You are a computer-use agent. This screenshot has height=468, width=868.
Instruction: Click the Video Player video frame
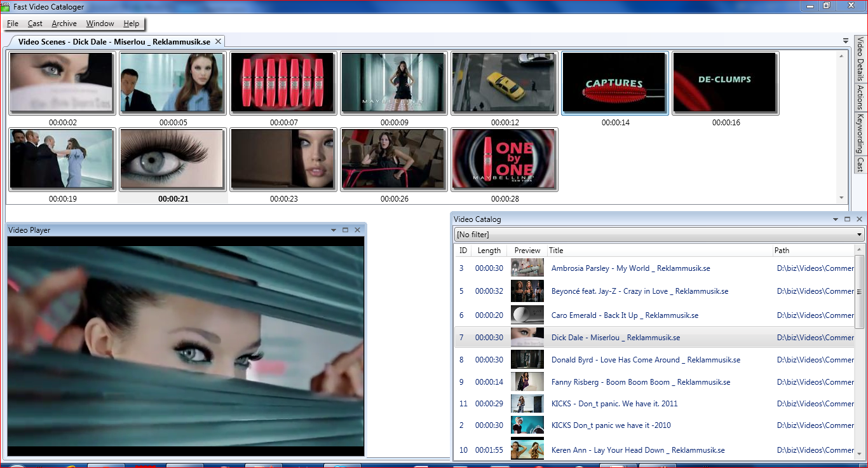tap(186, 346)
